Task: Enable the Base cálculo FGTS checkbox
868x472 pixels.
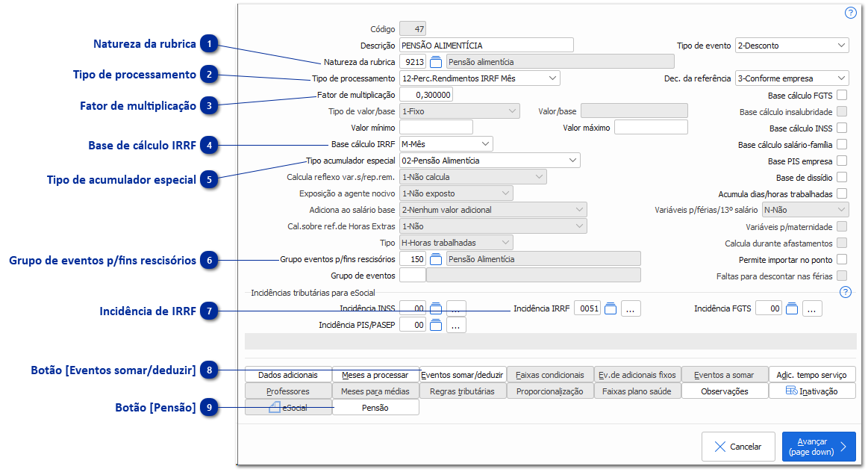Action: pos(842,96)
